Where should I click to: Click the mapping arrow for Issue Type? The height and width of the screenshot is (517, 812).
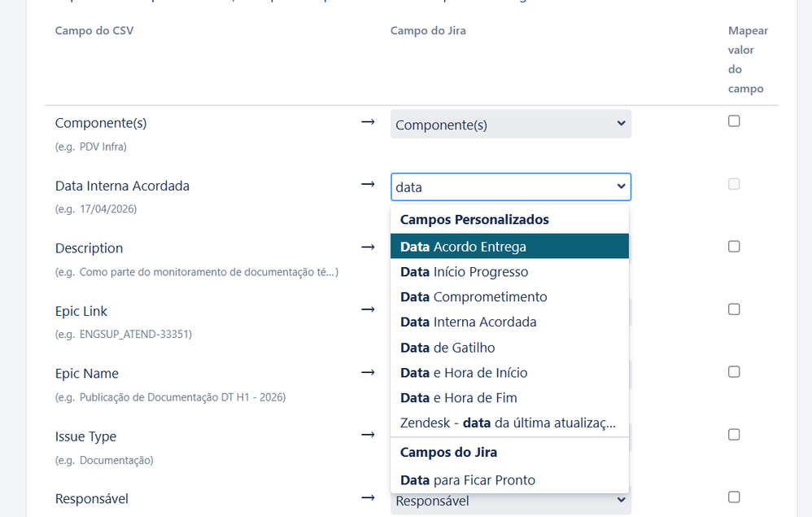point(369,435)
